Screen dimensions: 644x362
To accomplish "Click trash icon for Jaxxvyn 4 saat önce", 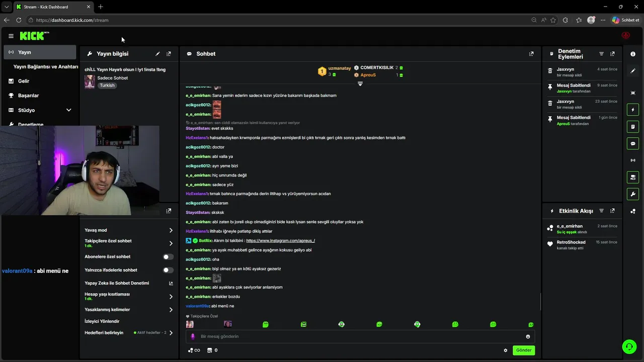I will pos(550,71).
